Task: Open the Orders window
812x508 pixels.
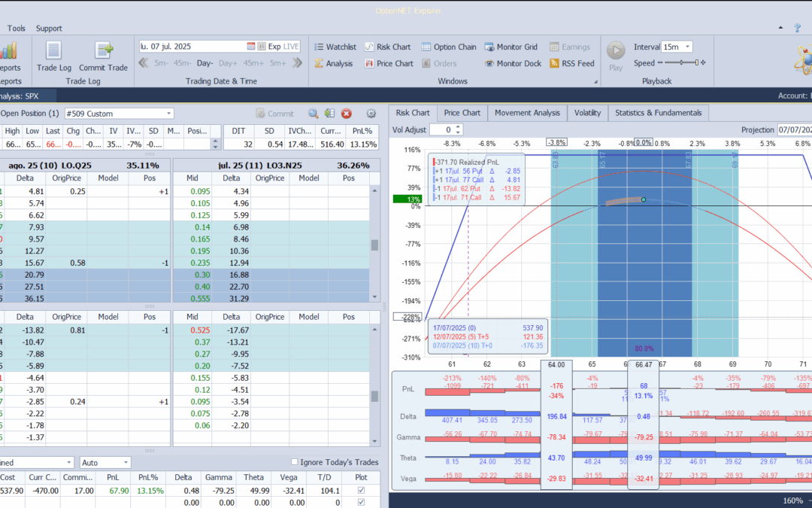Action: pyautogui.click(x=438, y=63)
